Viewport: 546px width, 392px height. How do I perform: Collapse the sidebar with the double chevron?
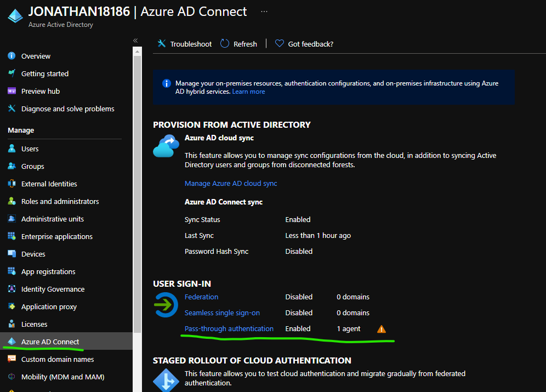coord(135,40)
